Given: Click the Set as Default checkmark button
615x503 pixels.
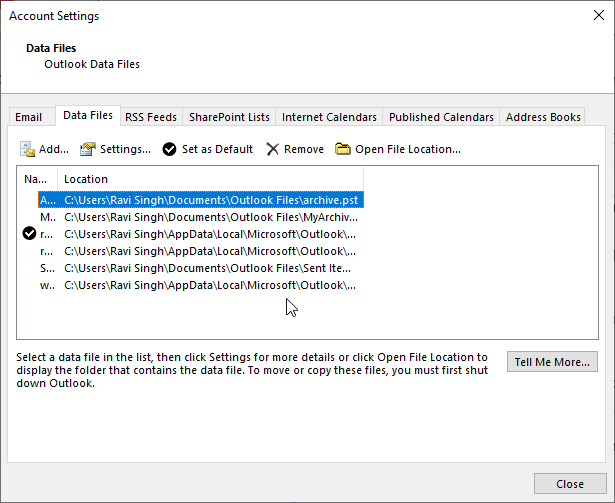Looking at the screenshot, I should click(x=208, y=149).
